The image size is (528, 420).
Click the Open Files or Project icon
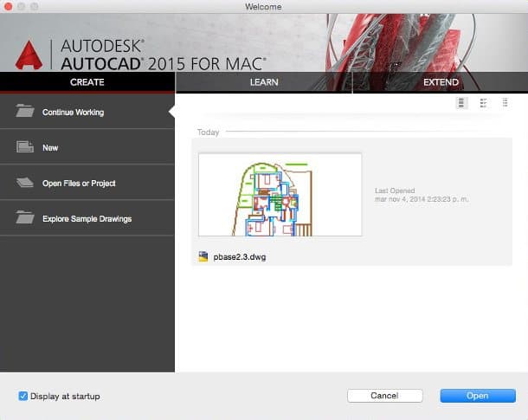[25, 183]
